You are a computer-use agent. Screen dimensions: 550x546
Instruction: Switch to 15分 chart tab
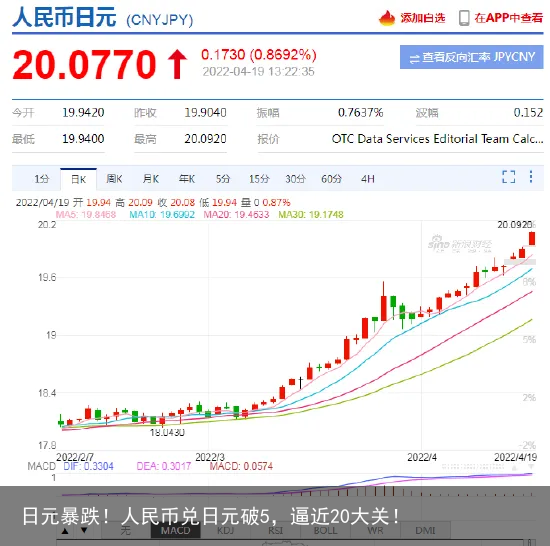(259, 179)
